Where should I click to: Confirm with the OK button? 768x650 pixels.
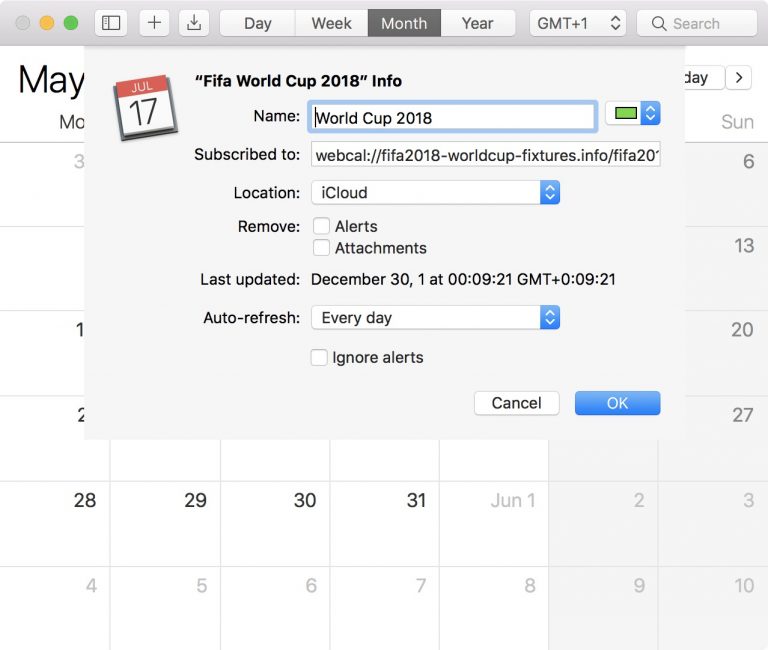(617, 403)
